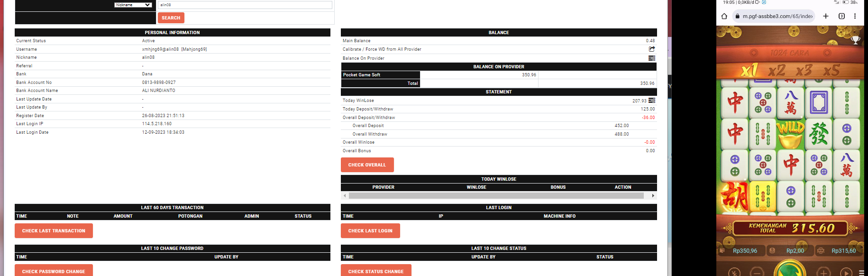
Task: Click the Bank value Dana
Action: [x=147, y=74]
